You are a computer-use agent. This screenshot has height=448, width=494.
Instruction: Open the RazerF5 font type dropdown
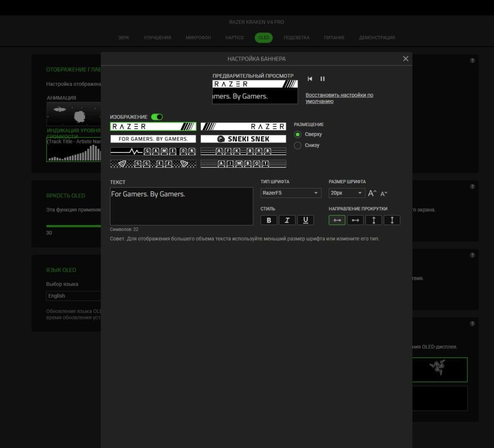(x=291, y=192)
